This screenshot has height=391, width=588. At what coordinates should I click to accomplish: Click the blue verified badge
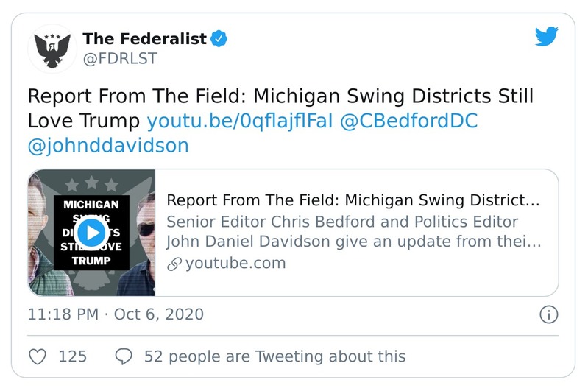(x=219, y=39)
